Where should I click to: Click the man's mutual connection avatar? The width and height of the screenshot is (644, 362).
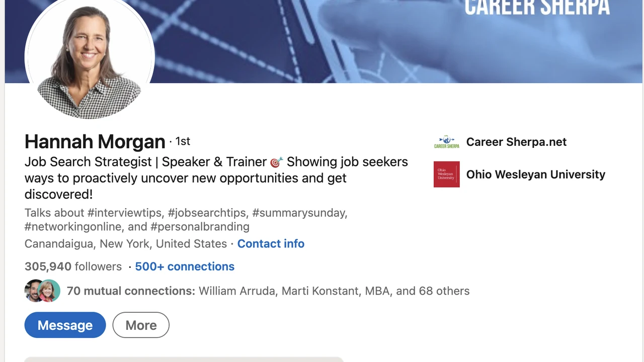click(33, 291)
